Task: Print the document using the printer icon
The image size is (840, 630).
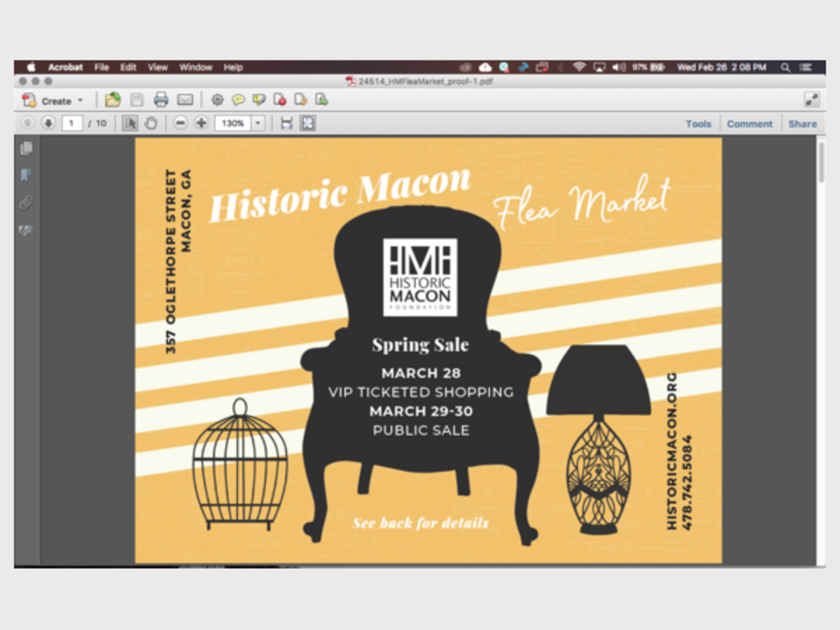Action: [161, 100]
